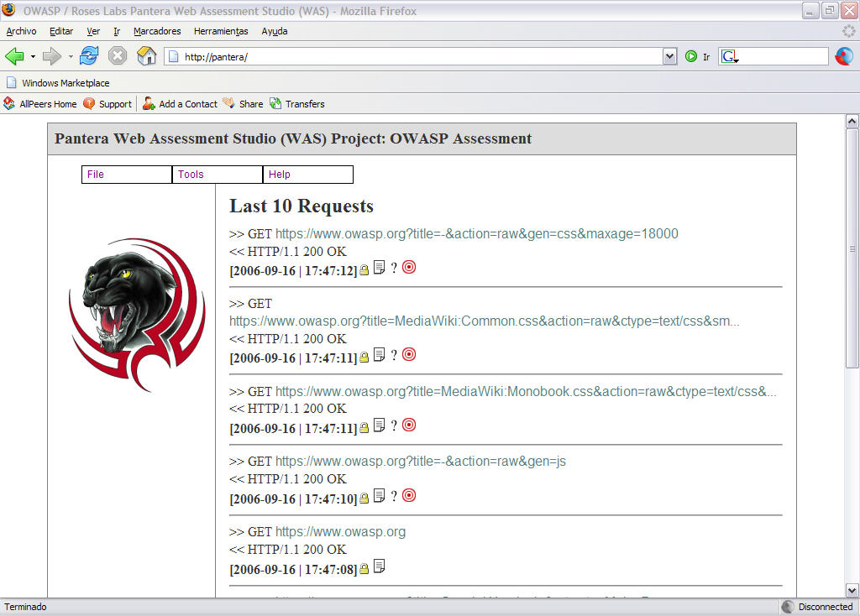Click the vertical scrollbar thumb
This screenshot has height=616, width=860.
coord(852,248)
